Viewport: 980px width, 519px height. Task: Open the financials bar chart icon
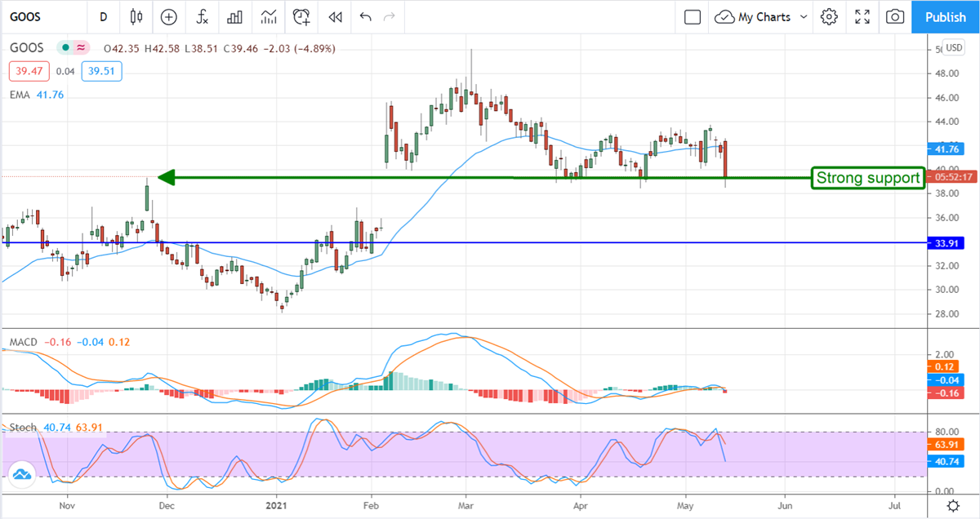[235, 16]
